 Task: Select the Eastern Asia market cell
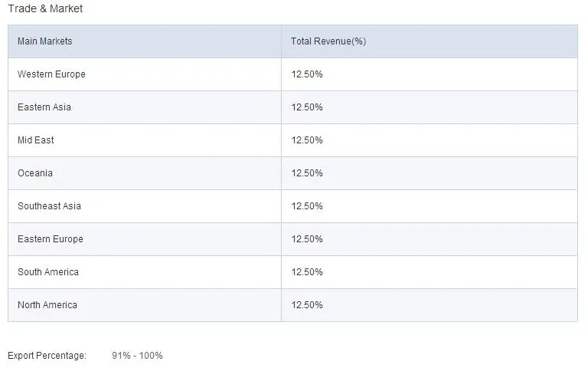[x=44, y=107]
